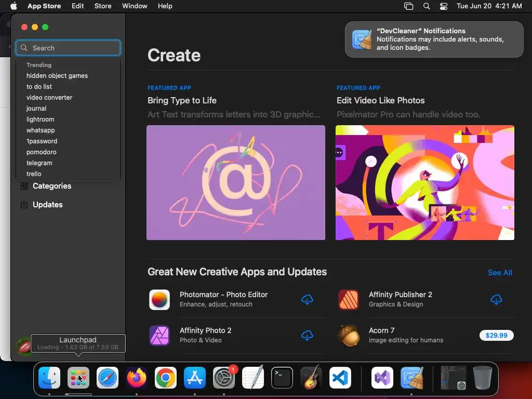Open the App Store menu
Screen dimensions: 532x399
(44, 6)
